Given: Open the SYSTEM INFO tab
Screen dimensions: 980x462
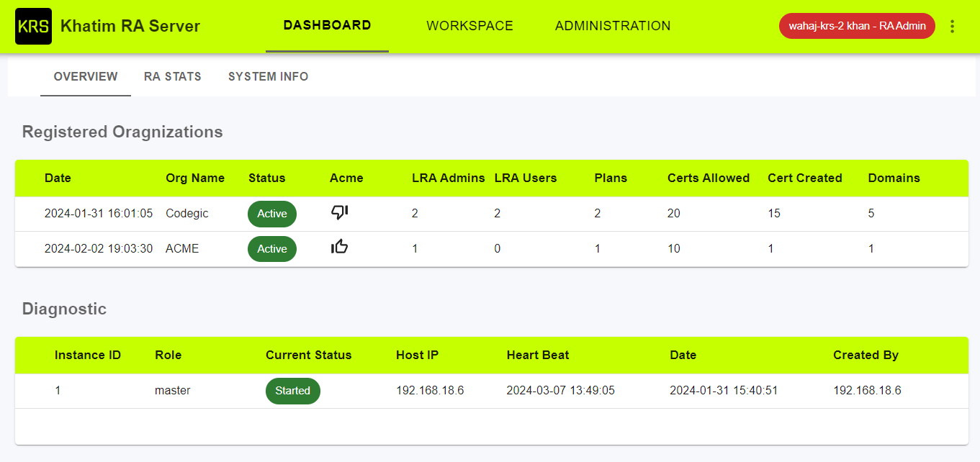Looking at the screenshot, I should pyautogui.click(x=268, y=77).
